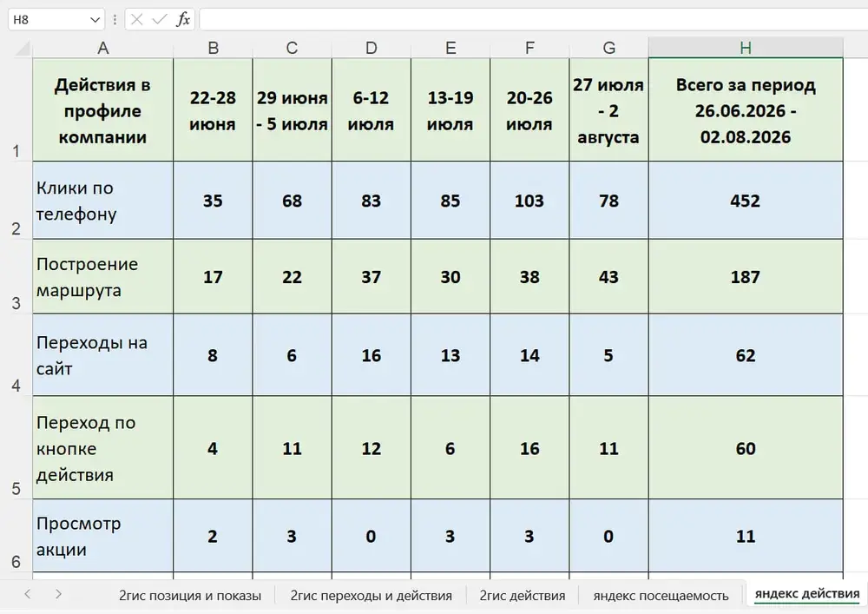Screen dimensions: 868x614
Task: Select the "яндекс посещаемость" sheet tab
Action: point(661,596)
